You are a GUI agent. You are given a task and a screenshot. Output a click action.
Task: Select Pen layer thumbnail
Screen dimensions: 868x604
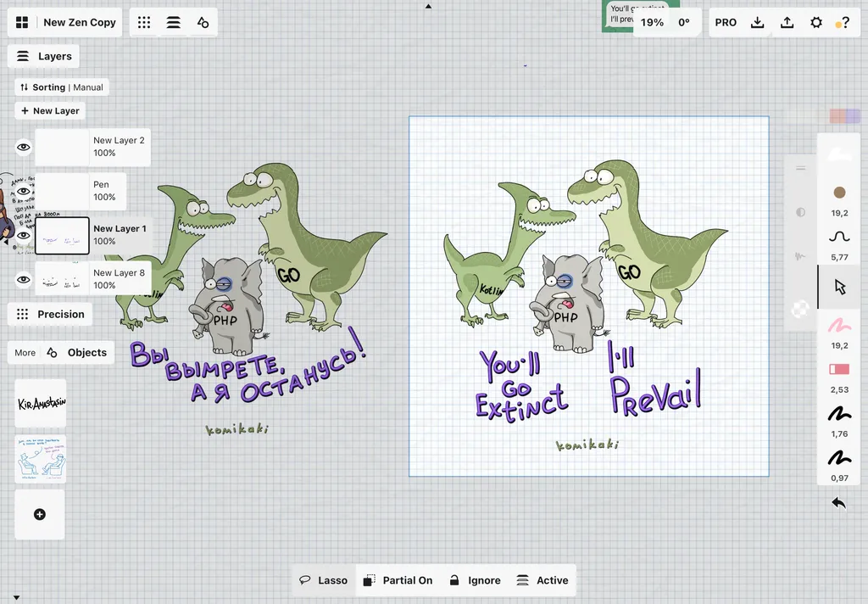click(x=62, y=191)
